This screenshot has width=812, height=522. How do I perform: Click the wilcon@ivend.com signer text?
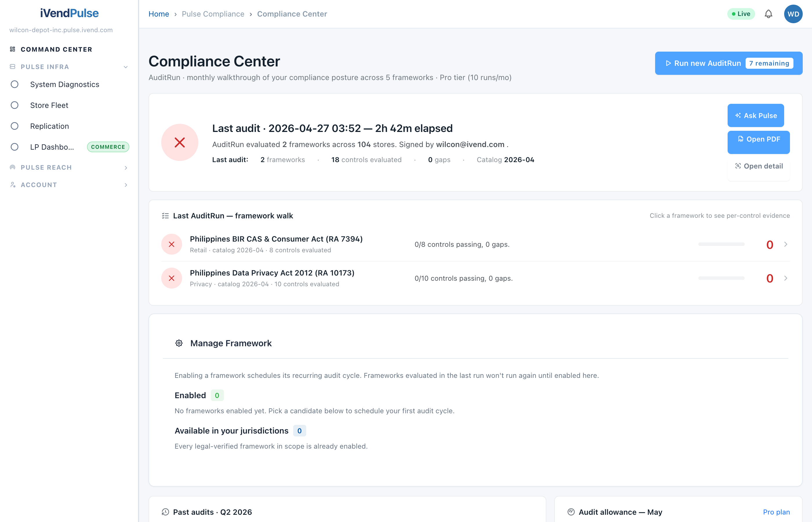tap(470, 144)
